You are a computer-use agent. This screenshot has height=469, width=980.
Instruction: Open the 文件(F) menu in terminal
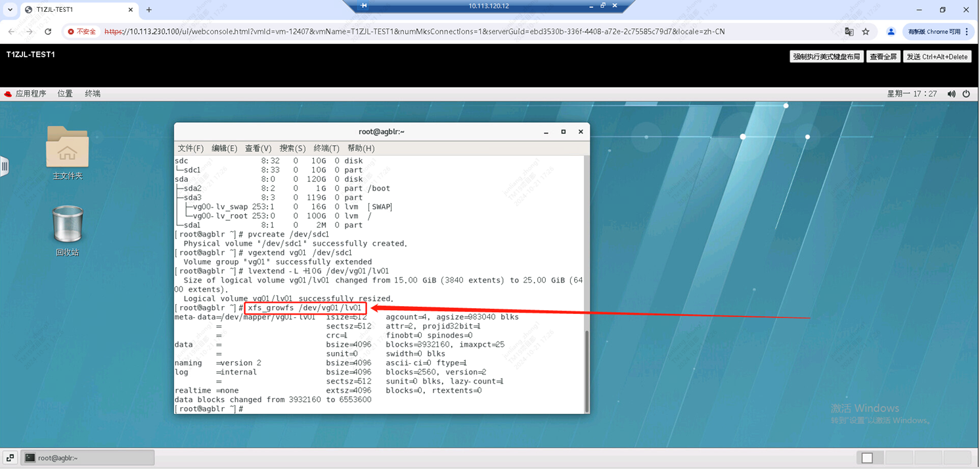tap(190, 148)
